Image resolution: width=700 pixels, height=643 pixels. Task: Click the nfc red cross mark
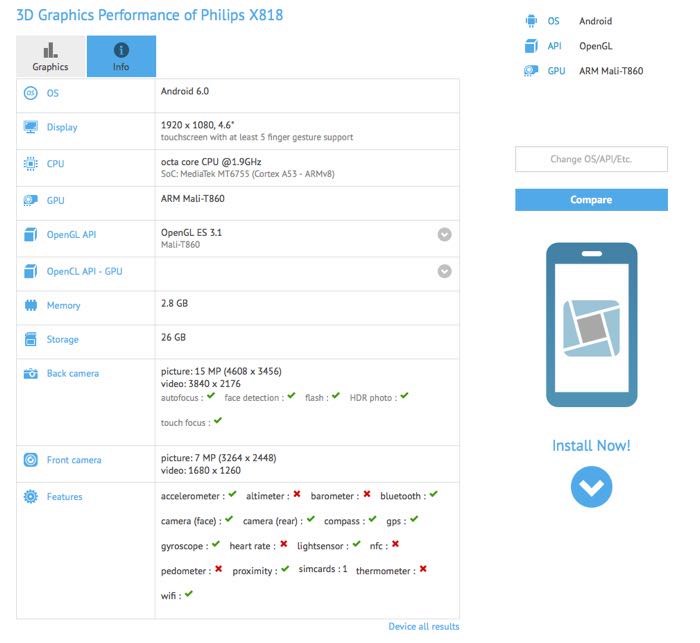pyautogui.click(x=396, y=544)
